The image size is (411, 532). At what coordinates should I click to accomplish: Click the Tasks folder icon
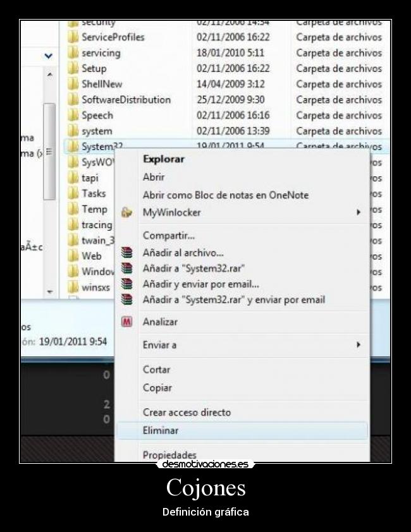pyautogui.click(x=73, y=193)
